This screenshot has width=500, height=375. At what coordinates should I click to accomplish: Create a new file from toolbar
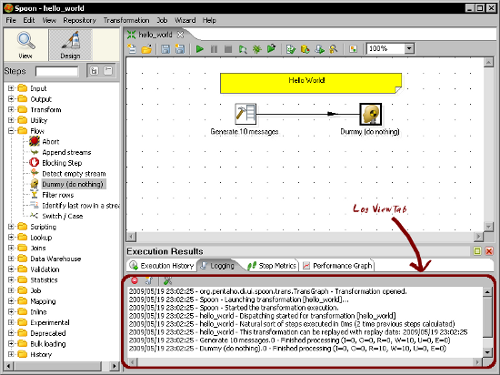click(132, 49)
